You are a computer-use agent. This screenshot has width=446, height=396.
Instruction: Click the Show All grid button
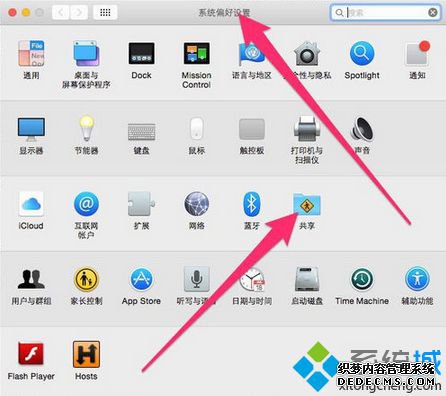(x=105, y=13)
